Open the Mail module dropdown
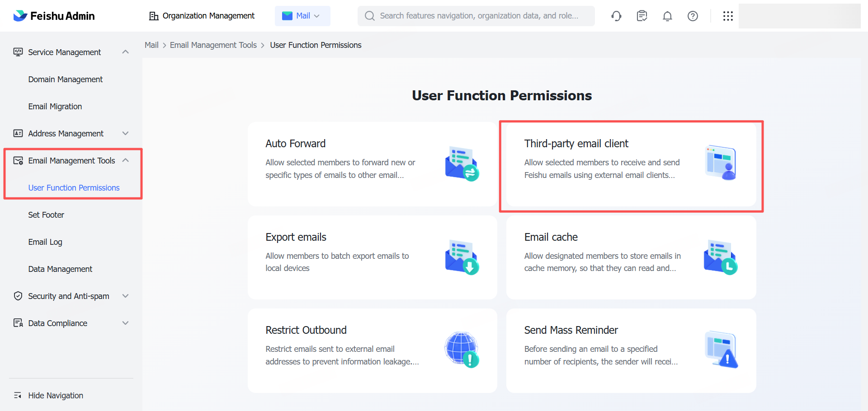 click(302, 16)
